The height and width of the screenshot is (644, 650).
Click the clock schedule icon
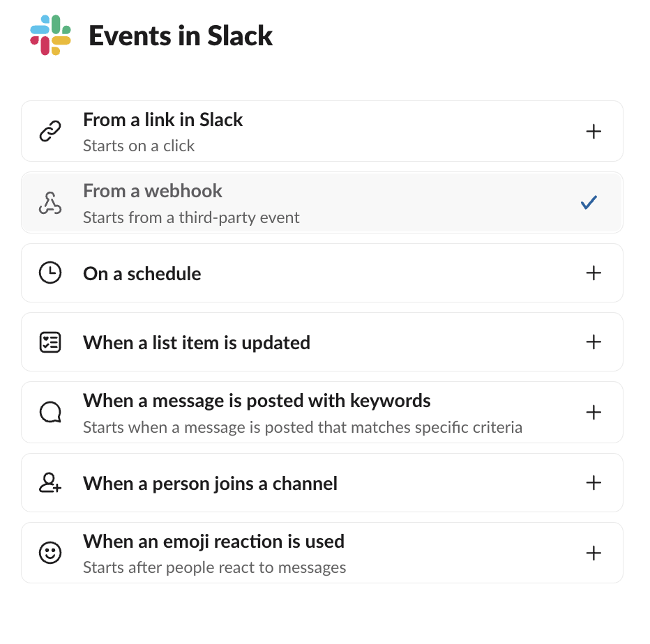point(50,273)
